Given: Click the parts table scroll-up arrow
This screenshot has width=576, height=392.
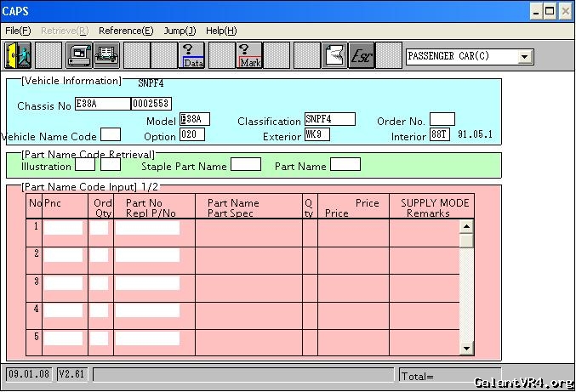Looking at the screenshot, I should (466, 226).
